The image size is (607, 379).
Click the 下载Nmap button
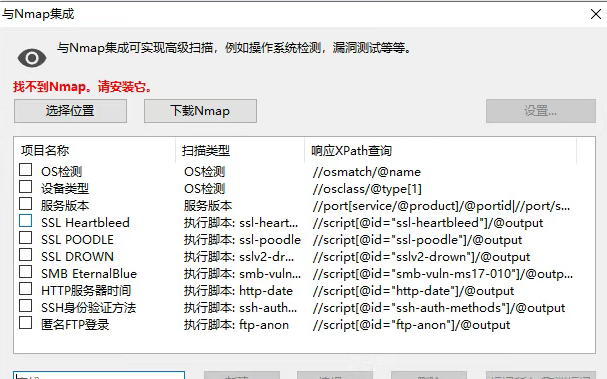tap(200, 111)
